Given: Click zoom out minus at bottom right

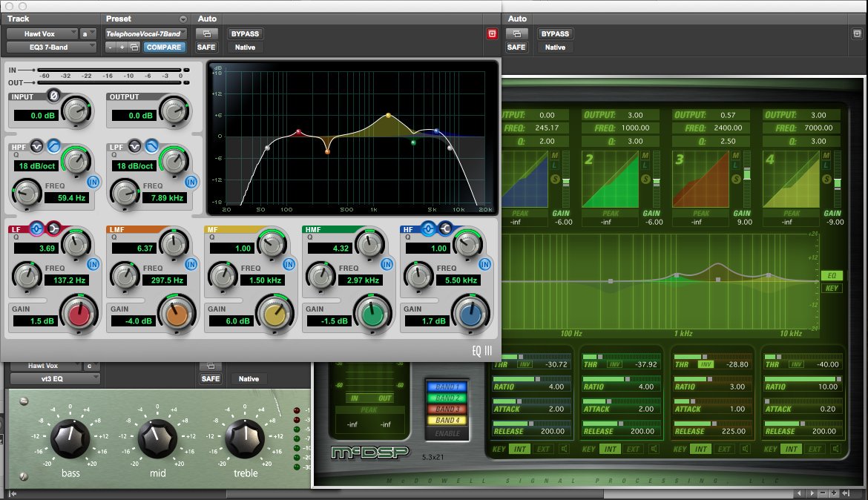Looking at the screenshot, I should coord(823,493).
